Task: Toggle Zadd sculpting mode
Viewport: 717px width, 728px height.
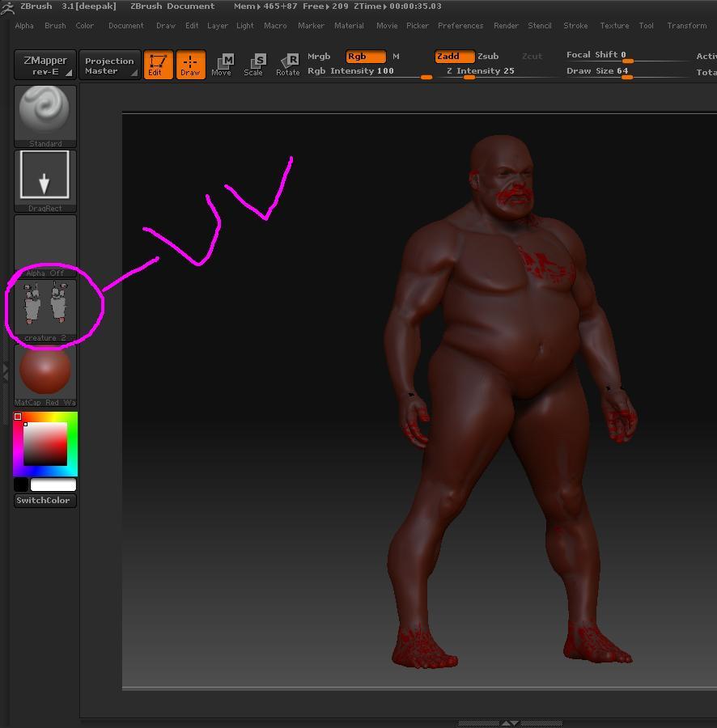Action: coord(454,56)
